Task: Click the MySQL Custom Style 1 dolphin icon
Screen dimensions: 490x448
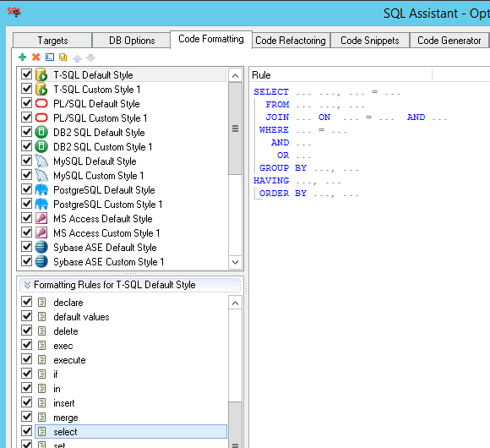Action: tap(41, 175)
